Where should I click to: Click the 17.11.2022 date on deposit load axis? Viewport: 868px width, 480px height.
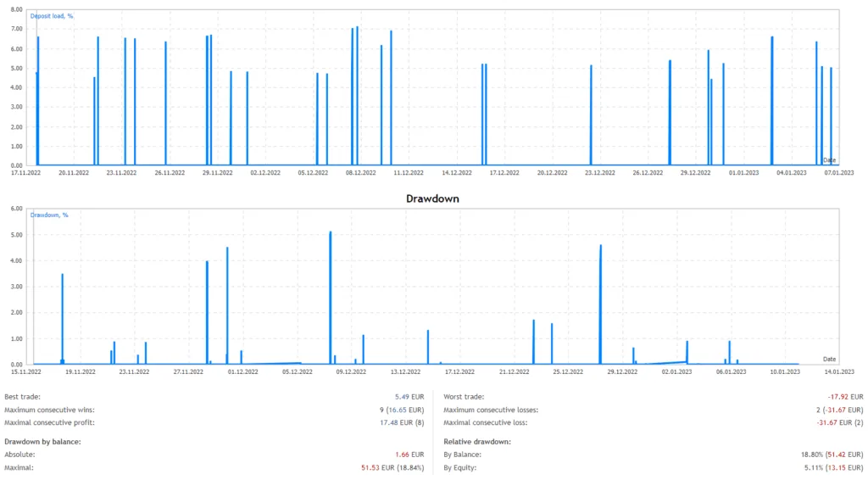pos(25,172)
